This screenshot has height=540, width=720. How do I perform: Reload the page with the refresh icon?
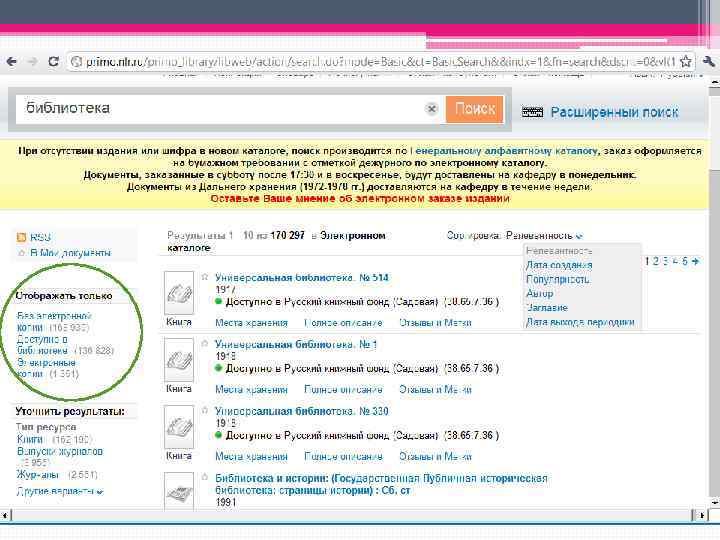53,62
